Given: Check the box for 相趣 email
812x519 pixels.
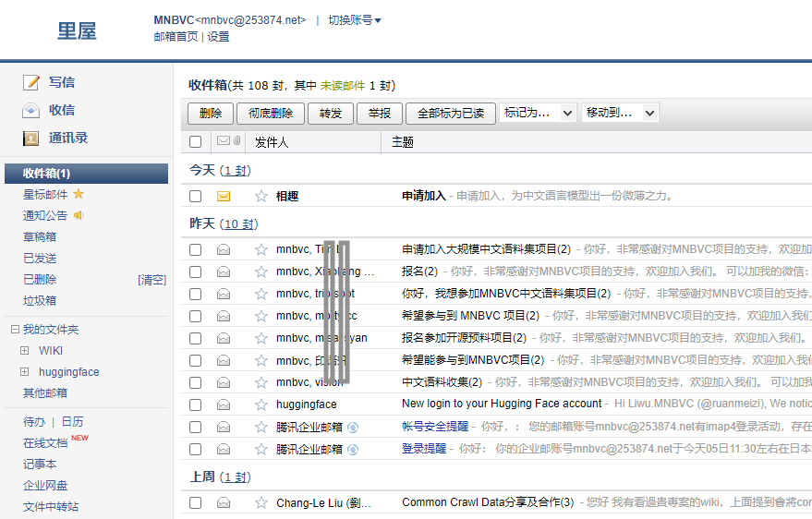Looking at the screenshot, I should pos(195,196).
